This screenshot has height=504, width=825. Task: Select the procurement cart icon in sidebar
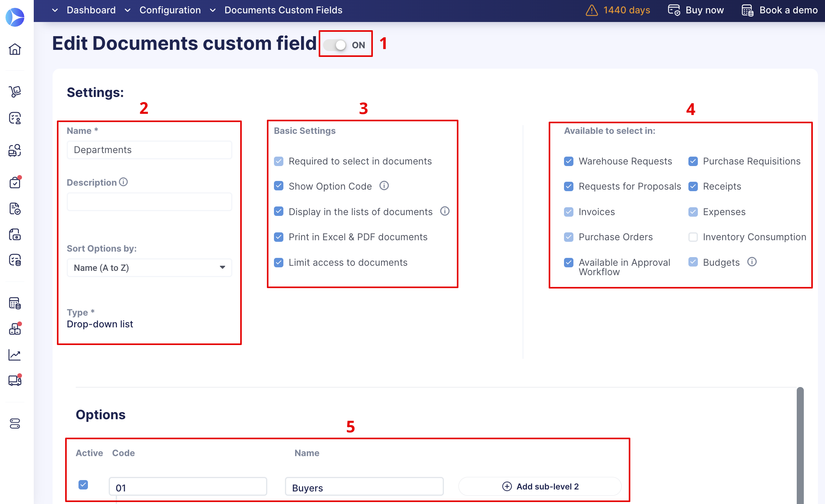pos(15,91)
